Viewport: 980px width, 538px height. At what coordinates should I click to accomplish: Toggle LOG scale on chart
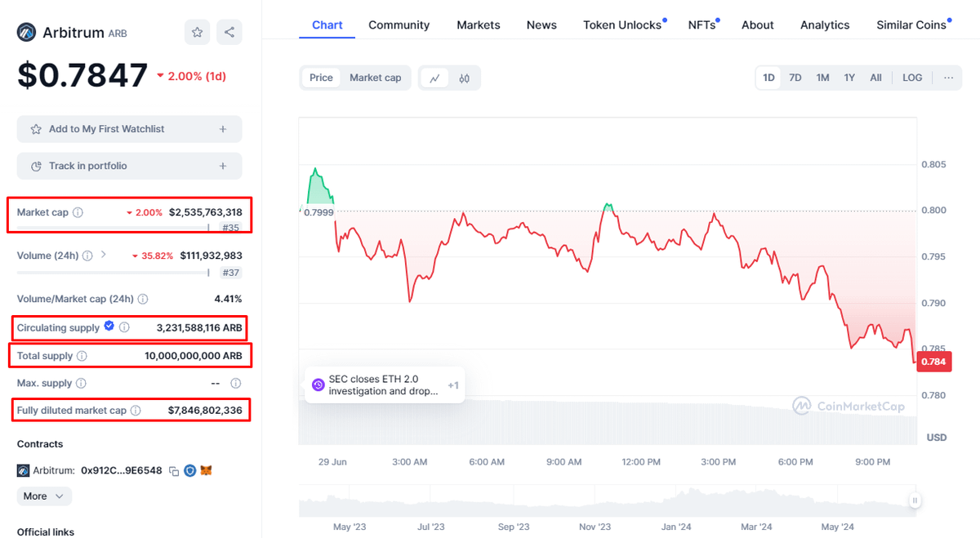tap(912, 78)
